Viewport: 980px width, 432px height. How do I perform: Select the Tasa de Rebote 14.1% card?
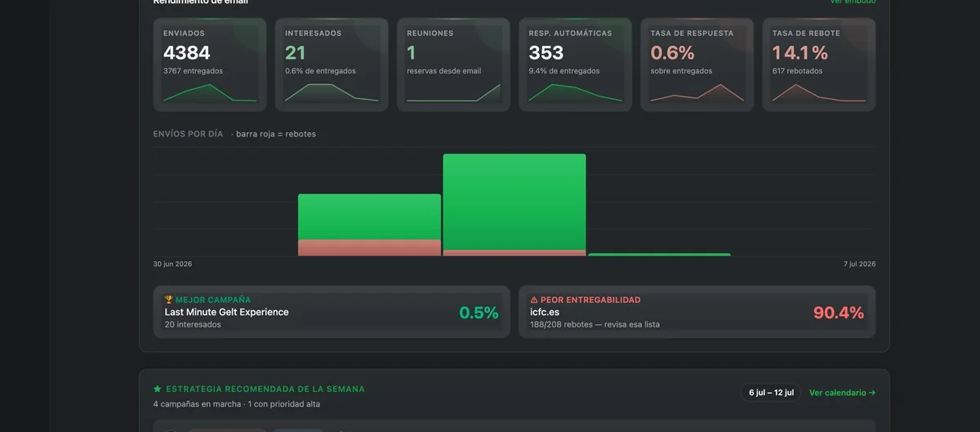pos(818,65)
